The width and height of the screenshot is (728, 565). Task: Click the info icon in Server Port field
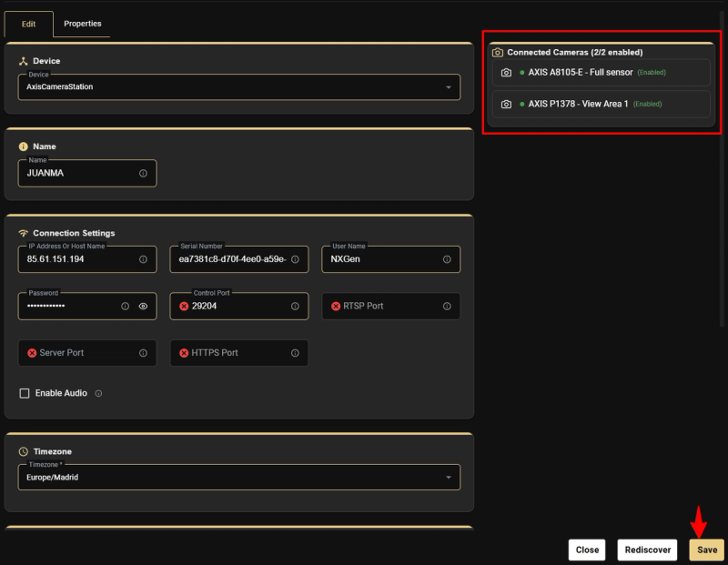pyautogui.click(x=143, y=353)
